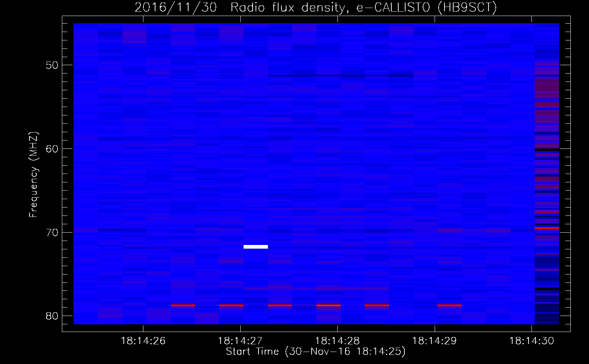Click the 18:14:26 time tick label
The image size is (589, 364).
click(x=143, y=341)
